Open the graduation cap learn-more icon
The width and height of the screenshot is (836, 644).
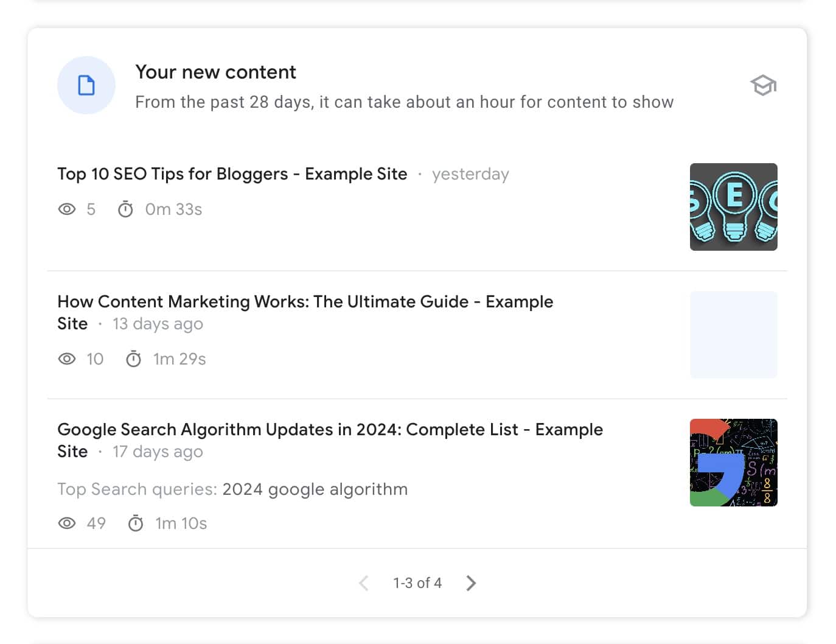[x=762, y=85]
